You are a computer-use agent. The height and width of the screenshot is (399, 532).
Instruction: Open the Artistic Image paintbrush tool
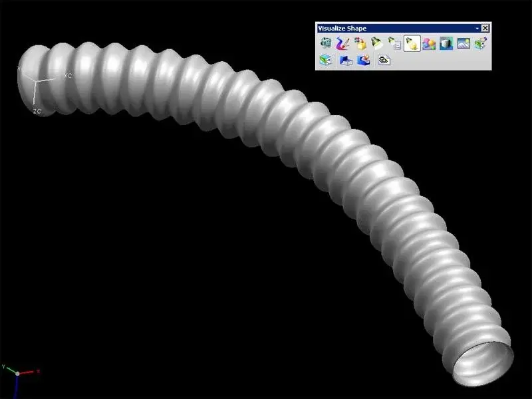click(x=343, y=44)
